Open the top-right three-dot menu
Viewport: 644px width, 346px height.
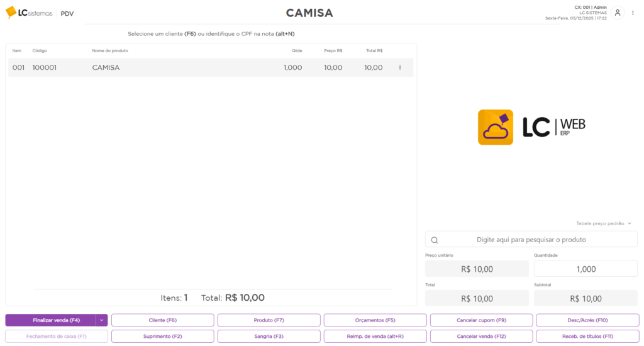tap(633, 13)
